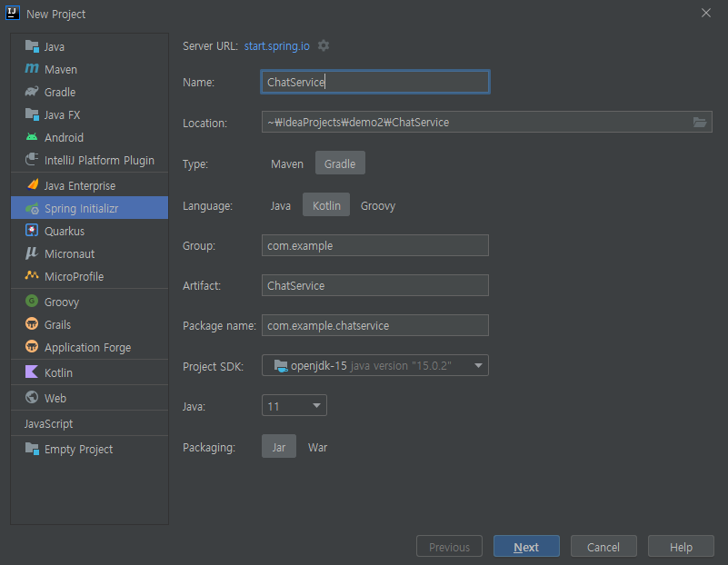Click the Maven 'm' icon in sidebar
The width and height of the screenshot is (728, 565).
point(32,69)
